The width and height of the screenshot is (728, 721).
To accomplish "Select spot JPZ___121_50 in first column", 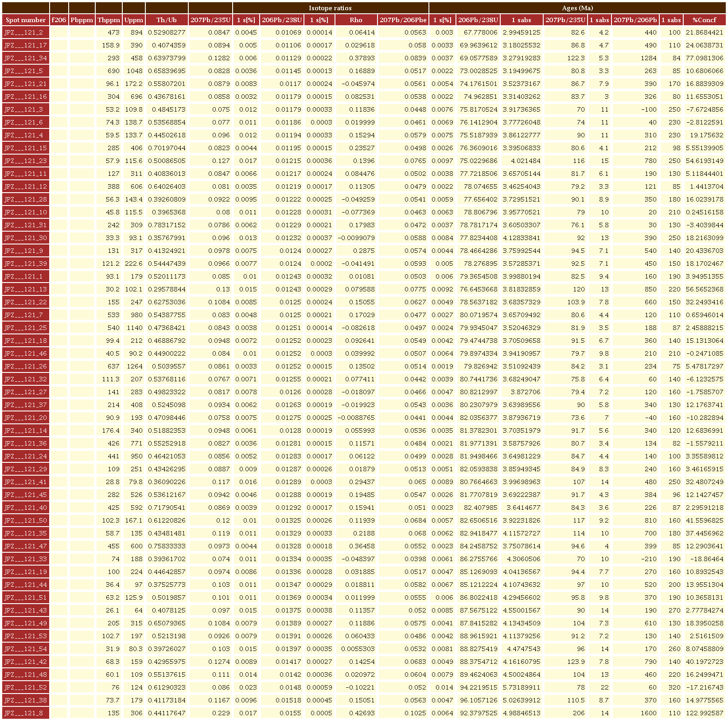I will tap(25, 520).
